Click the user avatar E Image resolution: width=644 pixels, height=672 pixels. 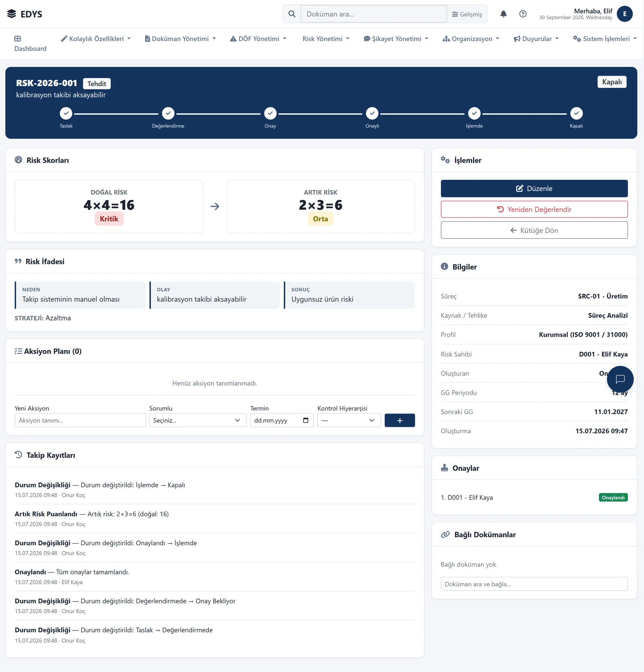click(625, 14)
